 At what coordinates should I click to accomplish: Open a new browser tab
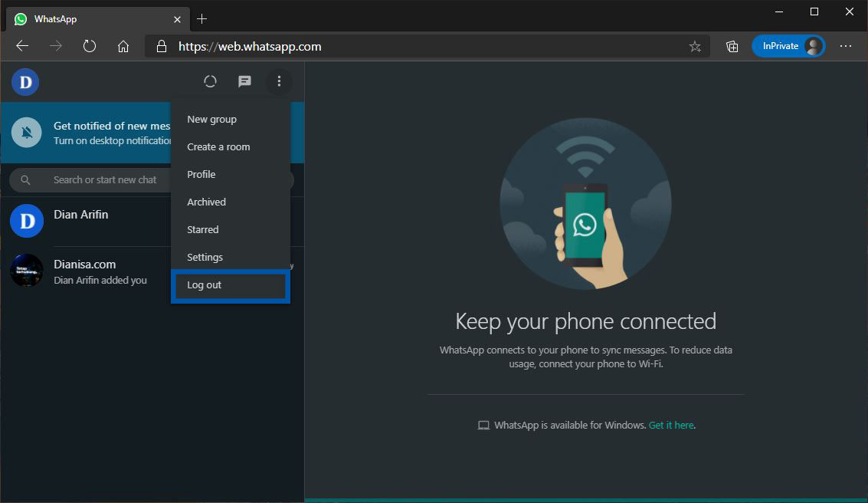(x=202, y=19)
